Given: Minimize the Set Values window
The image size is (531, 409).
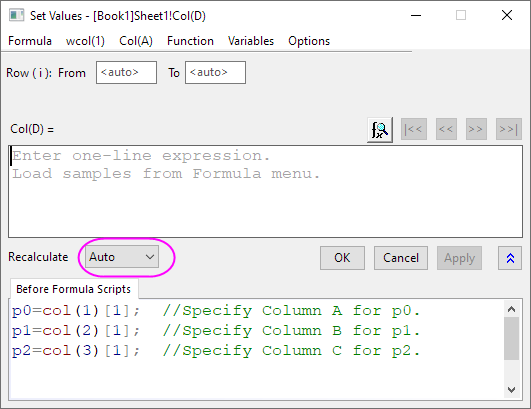Looking at the screenshot, I should pos(416,15).
